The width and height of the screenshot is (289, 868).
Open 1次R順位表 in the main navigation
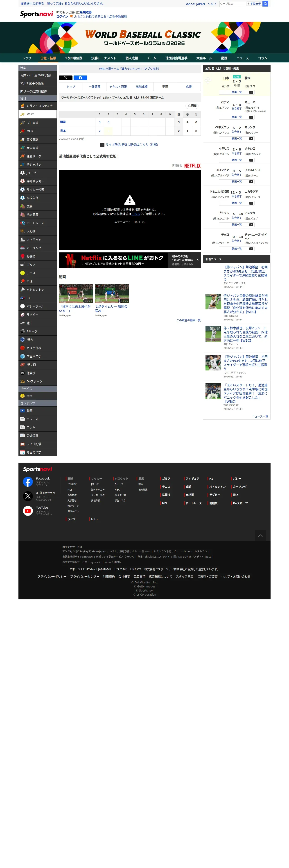[74, 58]
